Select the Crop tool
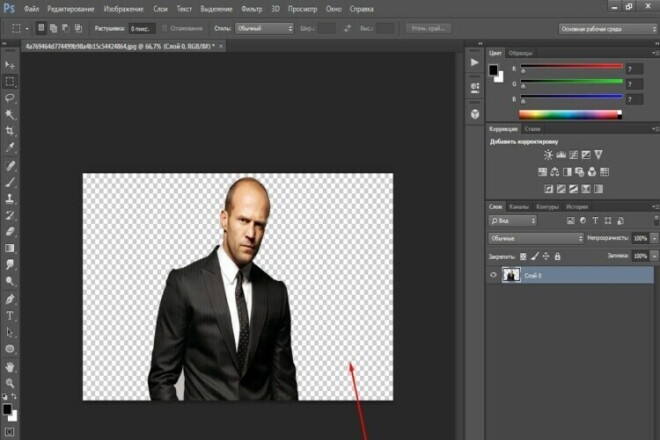This screenshot has width=660, height=440. click(10, 131)
